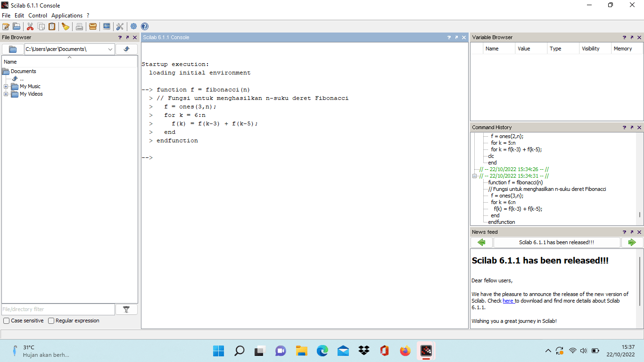This screenshot has width=644, height=362.
Task: Click 'Scilab 6.1.1 has been released!!!' news title button
Action: 557,242
